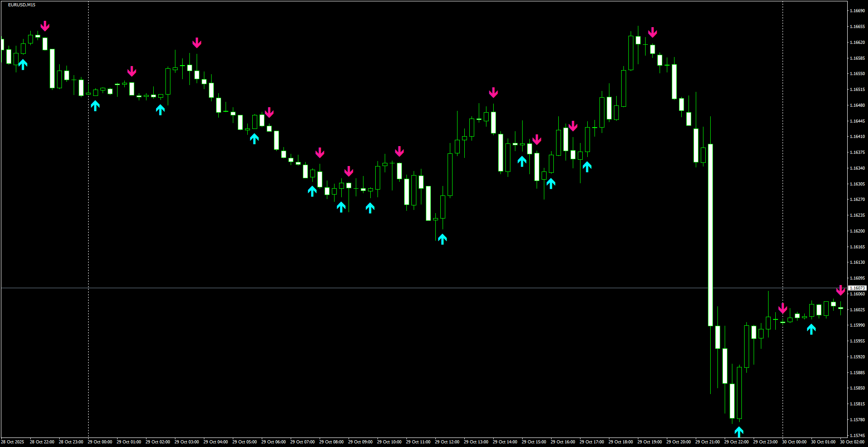
Task: Click the up arrow at the 29 Oct 12:00 low
Action: [x=442, y=238]
